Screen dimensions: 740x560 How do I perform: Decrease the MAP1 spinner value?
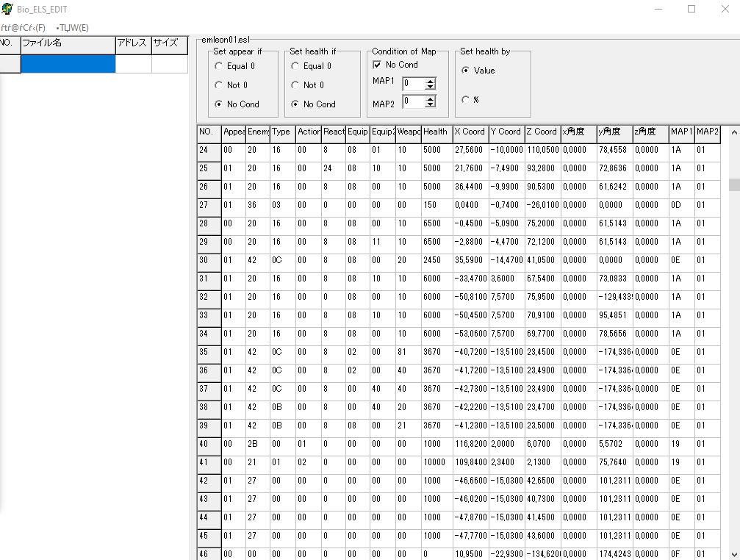pyautogui.click(x=430, y=87)
